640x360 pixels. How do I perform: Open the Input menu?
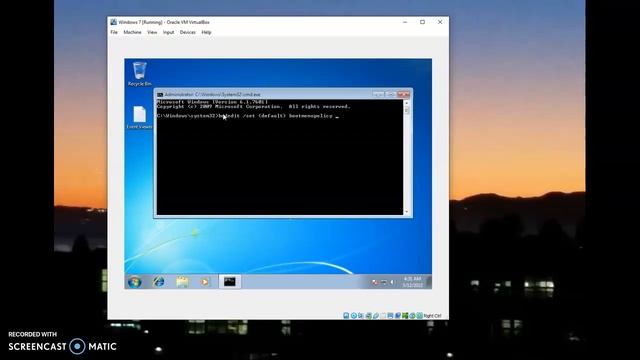click(168, 32)
